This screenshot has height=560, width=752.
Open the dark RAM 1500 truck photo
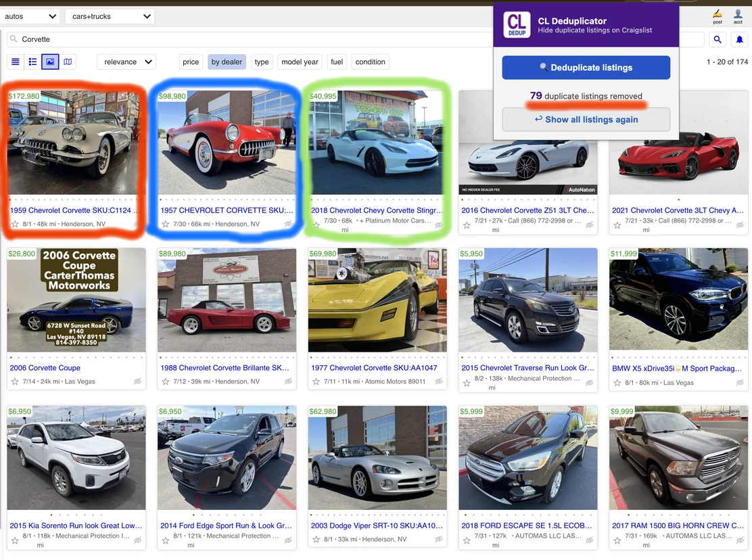678,458
